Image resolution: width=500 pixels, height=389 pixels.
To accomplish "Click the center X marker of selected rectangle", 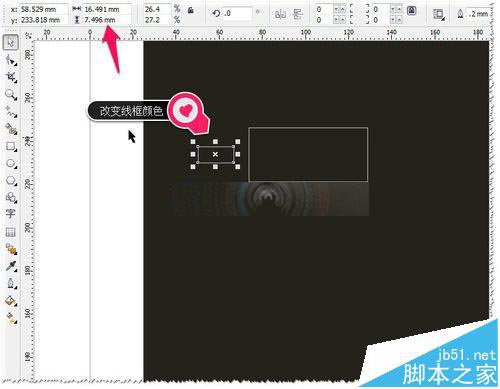I will (x=215, y=154).
